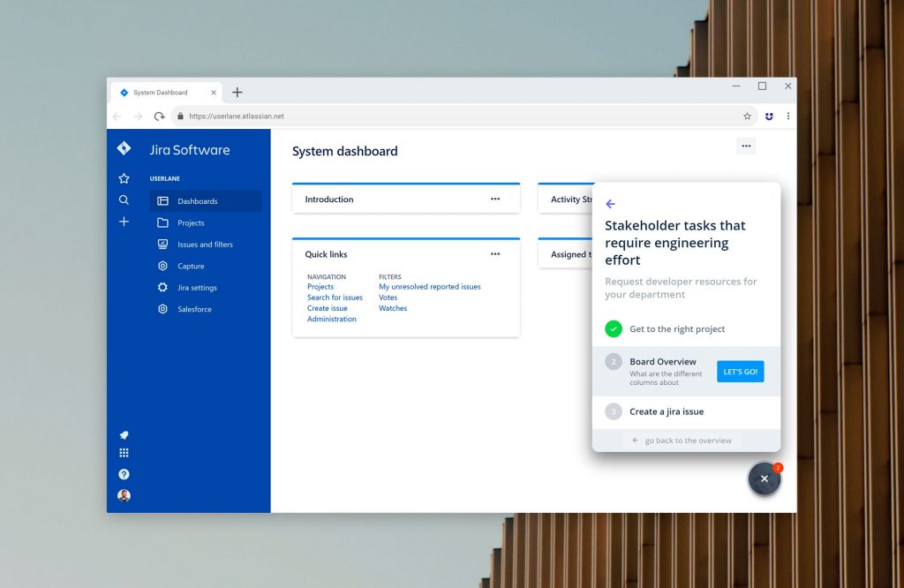Click the Introduction gadget title
Viewport: 904px width, 588px height.
click(329, 199)
